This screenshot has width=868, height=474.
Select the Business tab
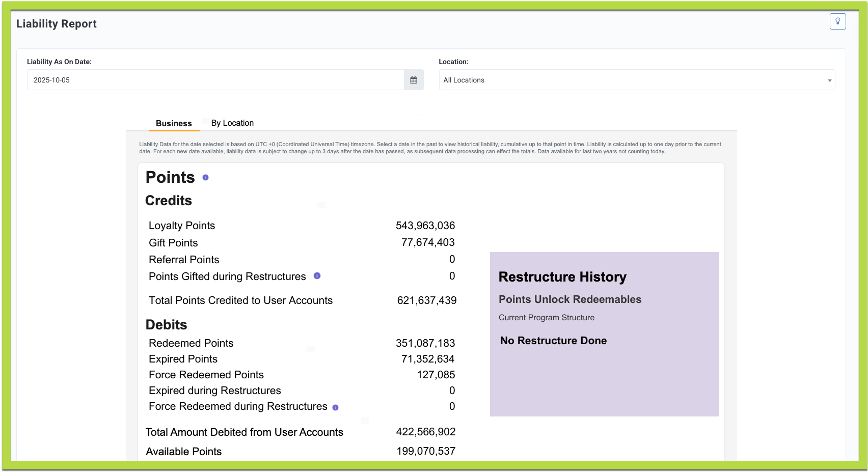pyautogui.click(x=174, y=123)
